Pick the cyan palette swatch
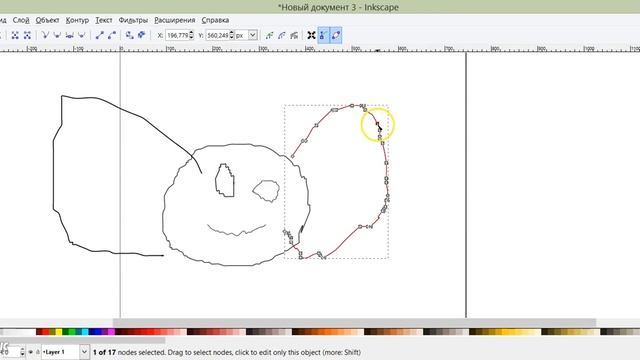Viewport: 640px width, 360px height. [85, 332]
